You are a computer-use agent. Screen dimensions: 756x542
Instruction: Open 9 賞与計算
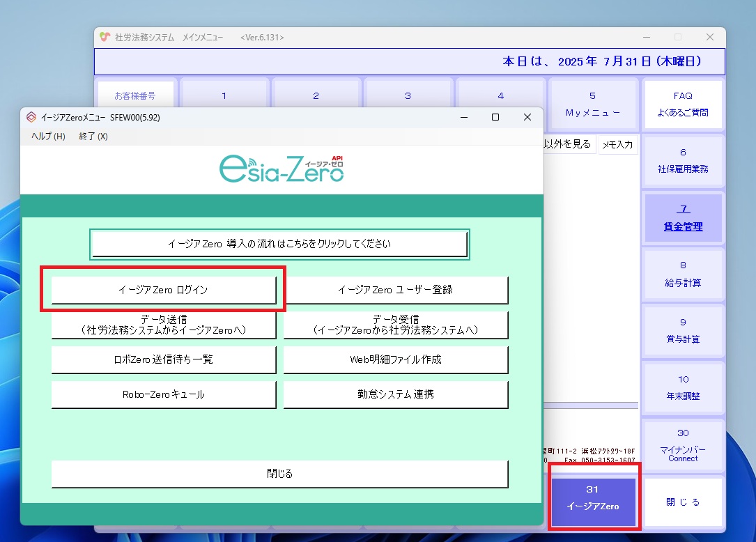(684, 330)
